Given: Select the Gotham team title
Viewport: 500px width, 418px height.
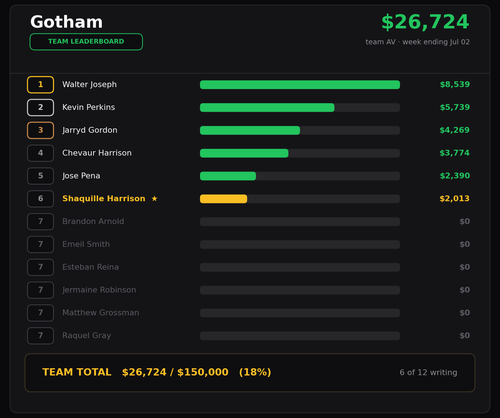Looking at the screenshot, I should click(x=66, y=22).
